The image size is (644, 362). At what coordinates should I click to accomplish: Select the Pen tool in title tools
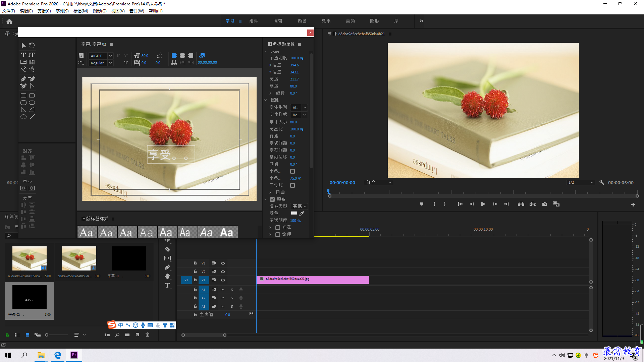[23, 79]
